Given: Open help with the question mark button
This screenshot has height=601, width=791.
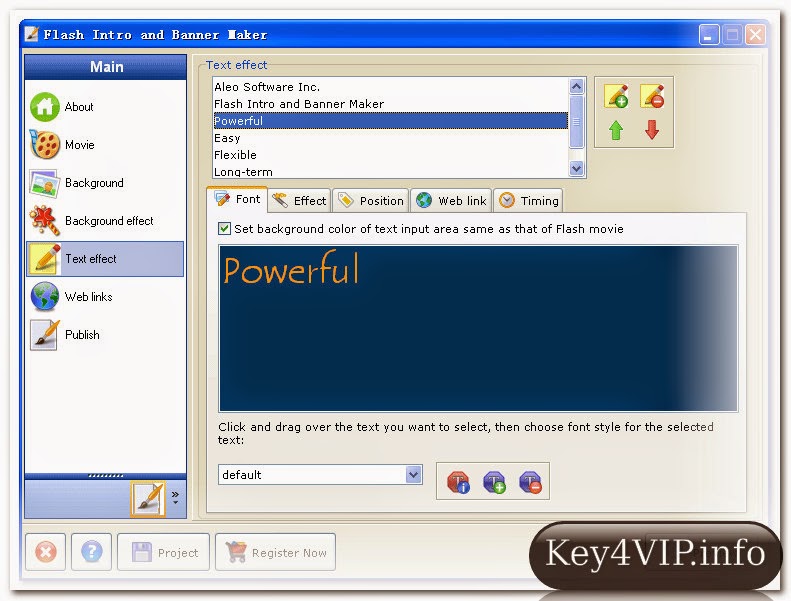Looking at the screenshot, I should coord(92,552).
